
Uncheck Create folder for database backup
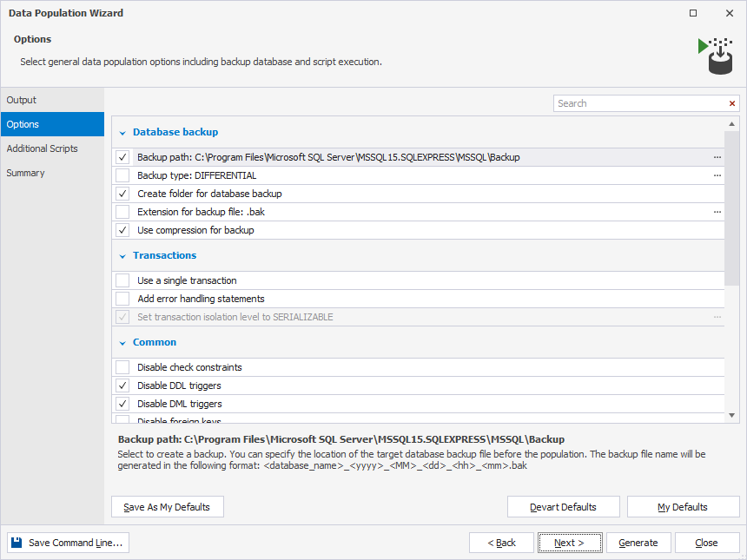point(122,194)
